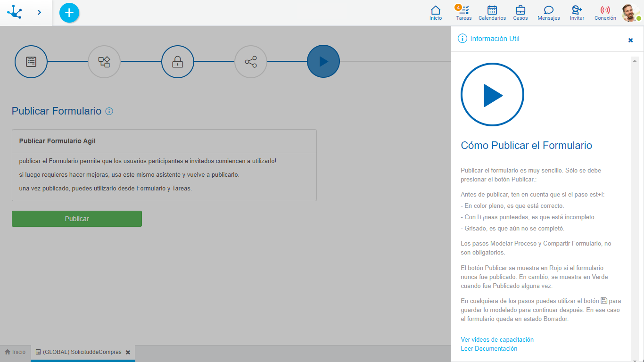Open the Leer Documentación link
This screenshot has width=644, height=362.
(x=489, y=349)
